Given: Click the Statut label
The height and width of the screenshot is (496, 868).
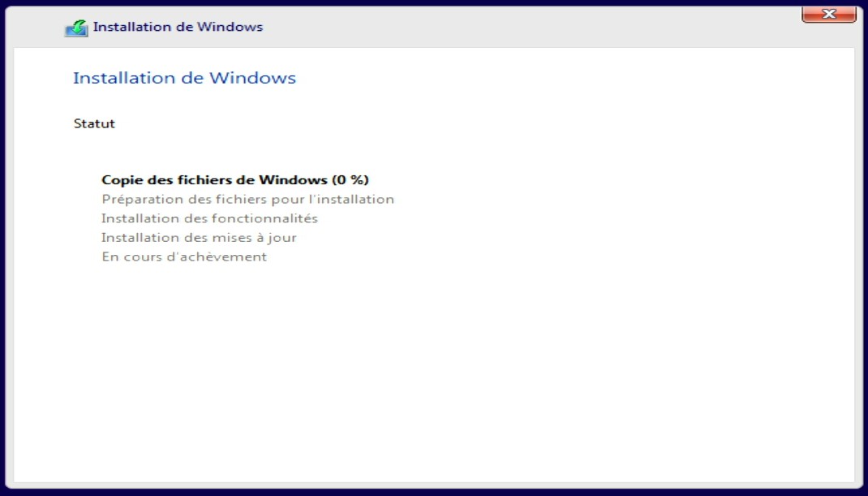Looking at the screenshot, I should (x=94, y=123).
